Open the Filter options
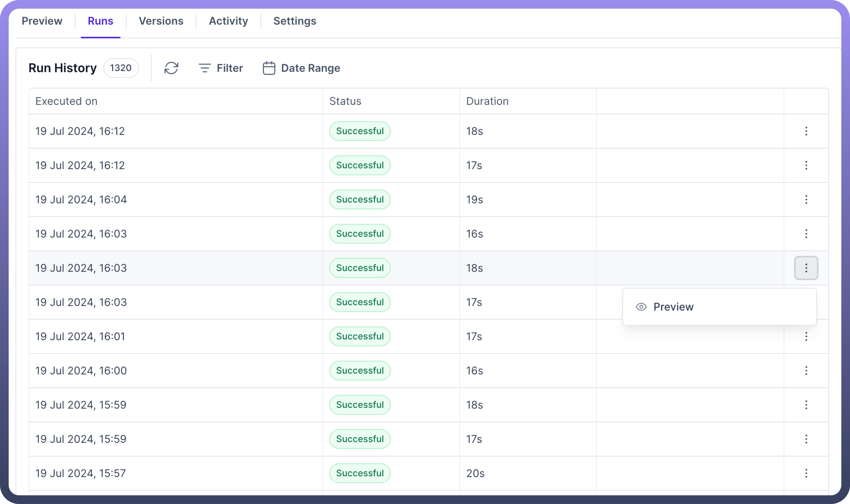 click(221, 68)
